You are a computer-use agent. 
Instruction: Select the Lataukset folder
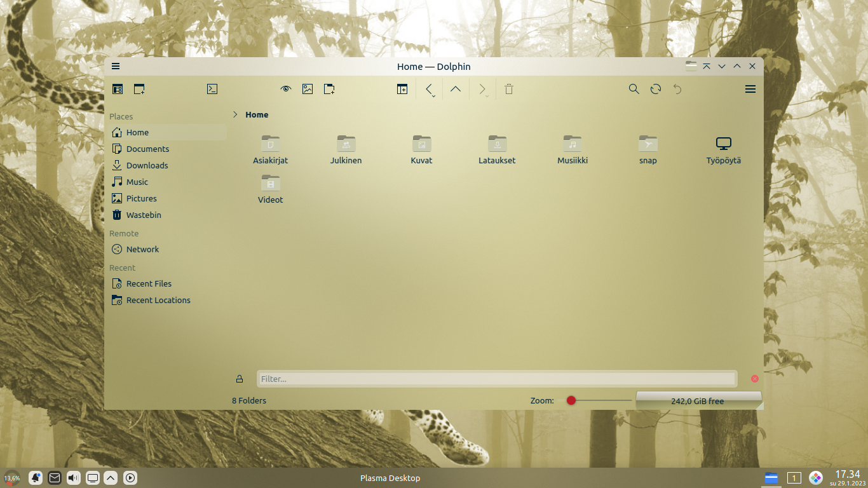coord(497,149)
